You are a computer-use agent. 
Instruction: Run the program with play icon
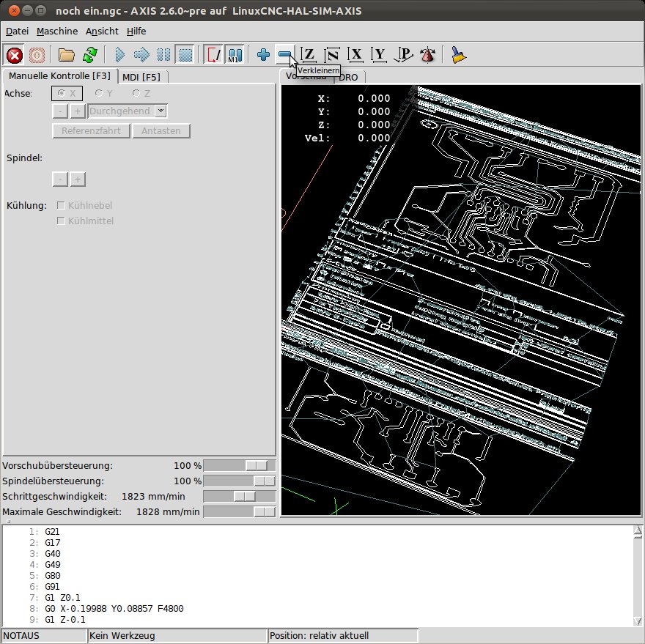(120, 55)
